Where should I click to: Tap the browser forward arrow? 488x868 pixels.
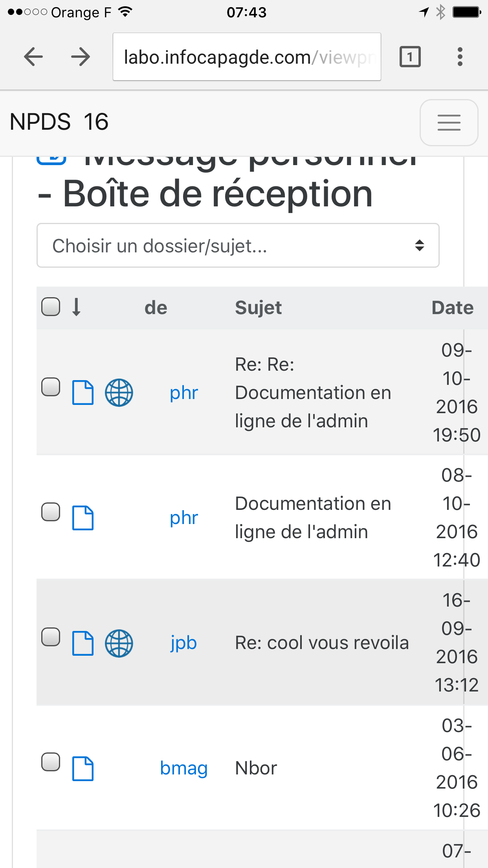(81, 57)
